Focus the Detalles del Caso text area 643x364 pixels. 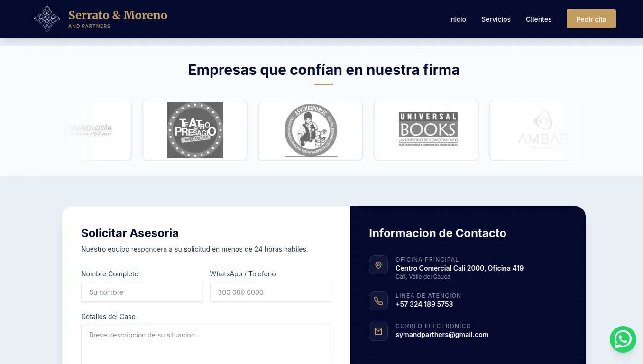click(x=206, y=345)
